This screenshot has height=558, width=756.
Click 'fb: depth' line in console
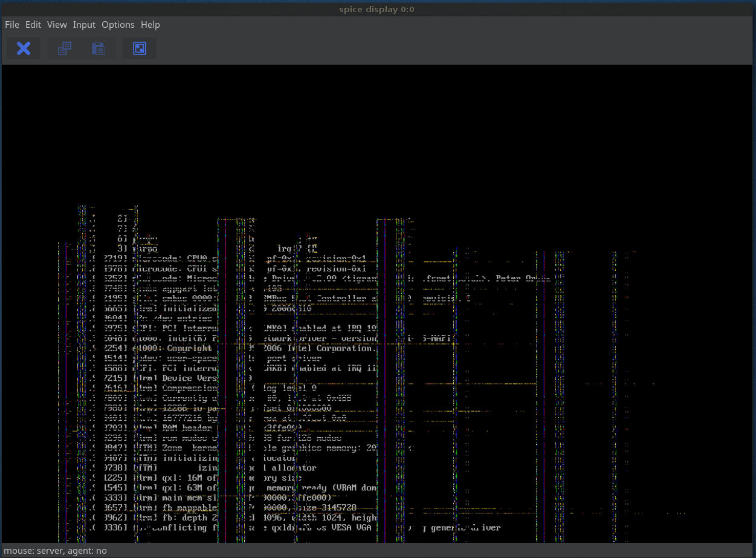click(x=185, y=517)
